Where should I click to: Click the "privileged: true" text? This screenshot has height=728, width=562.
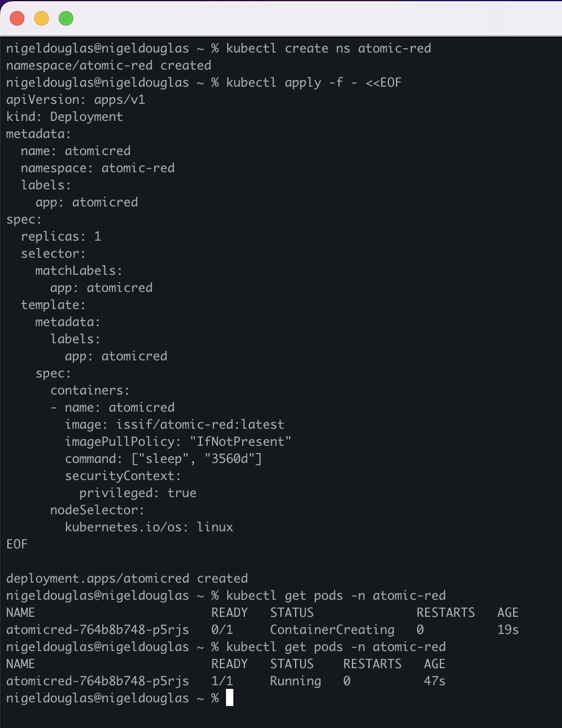pyautogui.click(x=138, y=493)
